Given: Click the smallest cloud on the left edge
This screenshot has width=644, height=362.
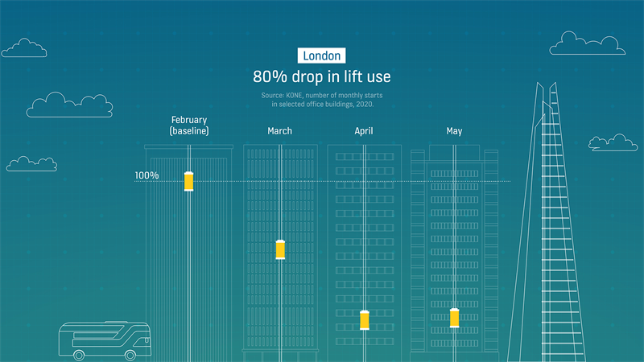Looking at the screenshot, I should click(x=31, y=163).
